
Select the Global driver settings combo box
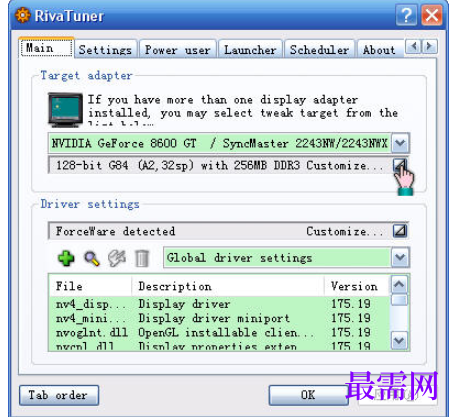tap(286, 257)
